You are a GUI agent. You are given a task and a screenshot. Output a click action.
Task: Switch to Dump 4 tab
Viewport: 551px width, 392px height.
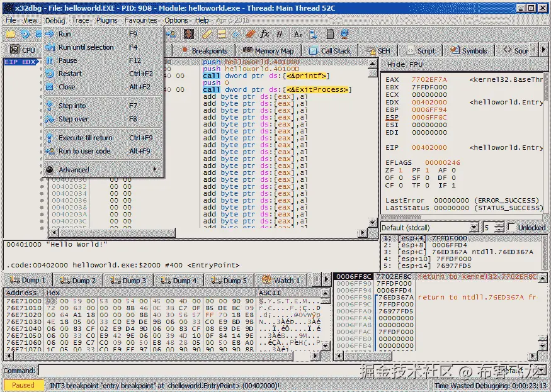tap(178, 280)
